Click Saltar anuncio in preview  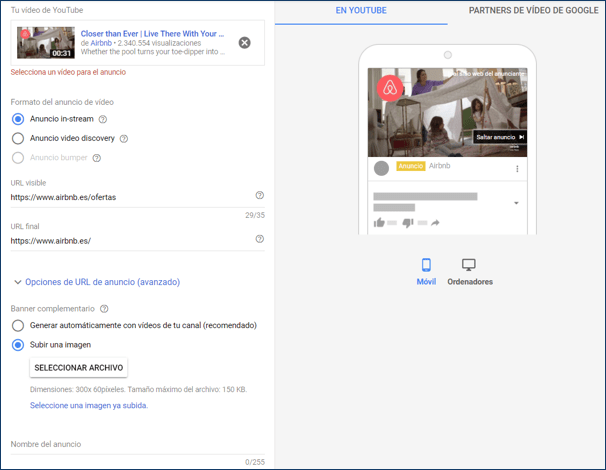[500, 137]
